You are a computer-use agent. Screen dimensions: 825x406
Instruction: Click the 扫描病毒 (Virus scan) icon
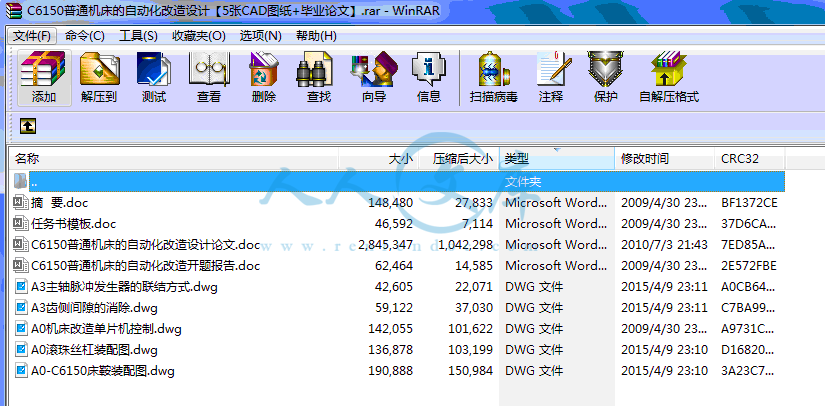coord(494,68)
